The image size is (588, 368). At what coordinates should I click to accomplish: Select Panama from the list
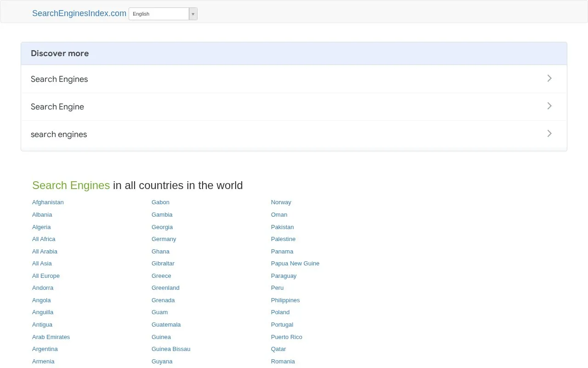(282, 252)
